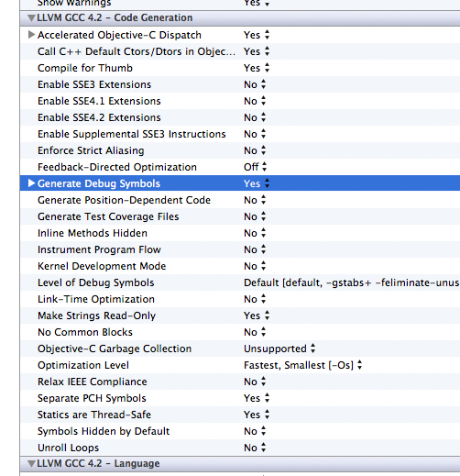The width and height of the screenshot is (460, 476).
Task: Select the Unroll Loops setting name
Action: (x=68, y=448)
